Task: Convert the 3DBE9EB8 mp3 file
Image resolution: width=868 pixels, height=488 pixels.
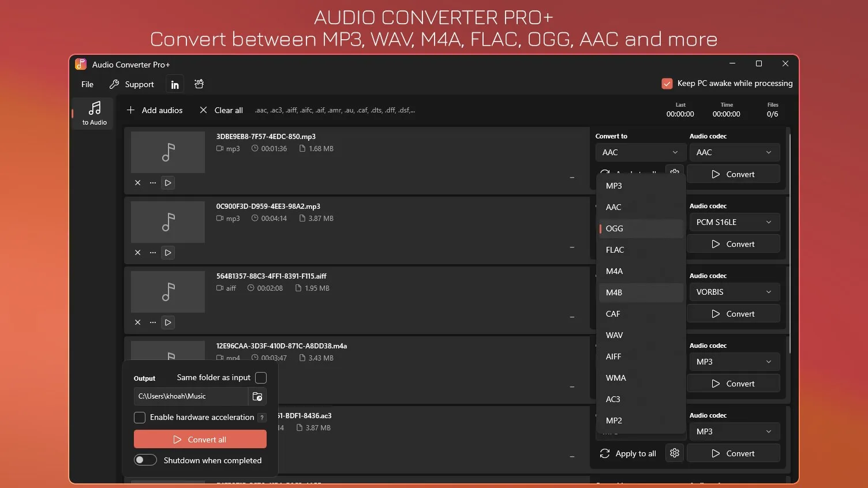Action: click(733, 174)
